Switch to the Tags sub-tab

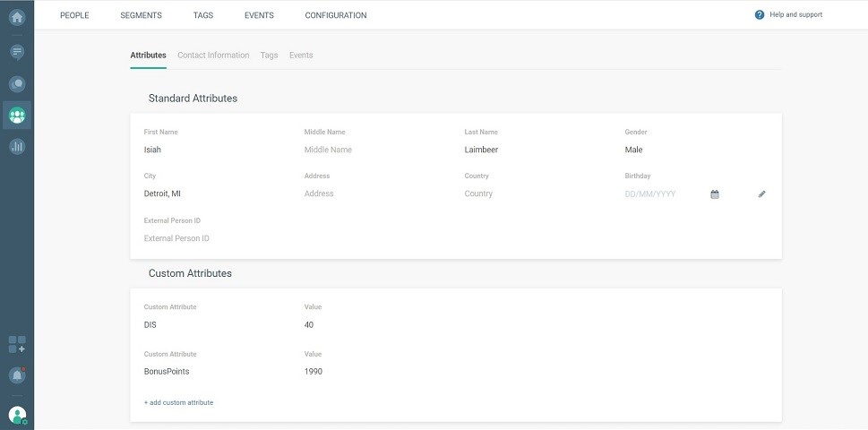(x=269, y=56)
